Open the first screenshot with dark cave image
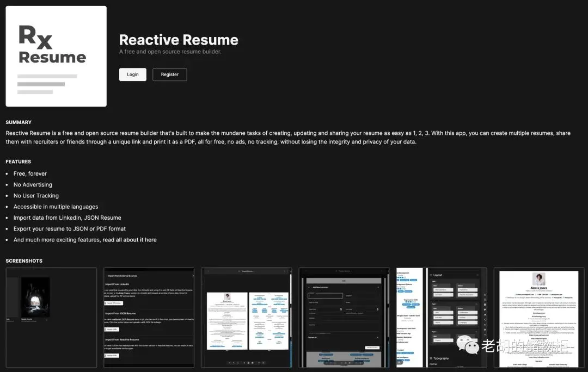The image size is (588, 372). 51,318
